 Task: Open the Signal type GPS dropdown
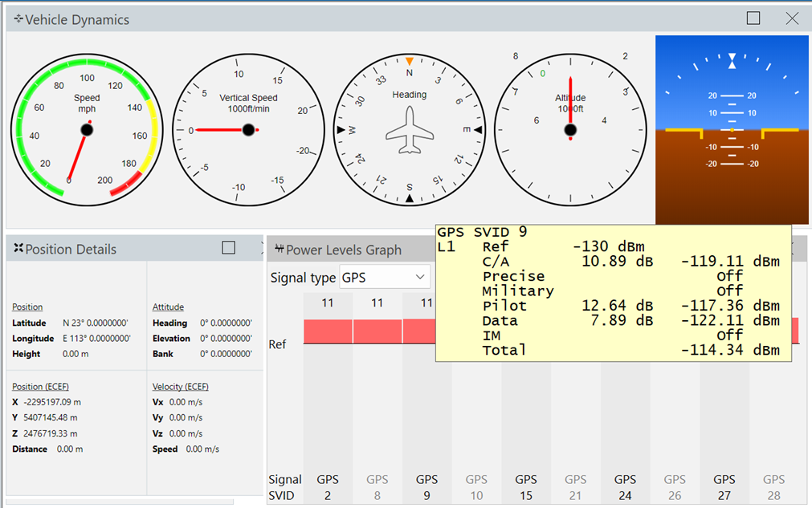click(385, 278)
